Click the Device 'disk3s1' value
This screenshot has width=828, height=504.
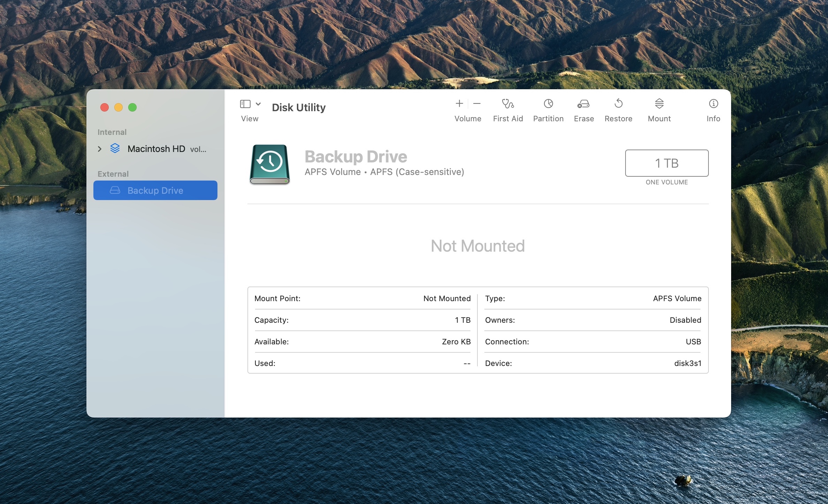[x=688, y=364]
